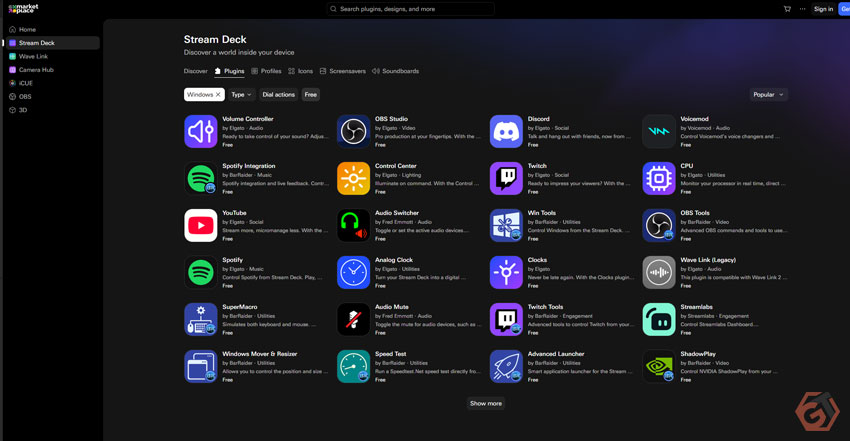Click the Windows Mover & Resizer title
Viewport: 850px width, 441px height.
pos(260,354)
